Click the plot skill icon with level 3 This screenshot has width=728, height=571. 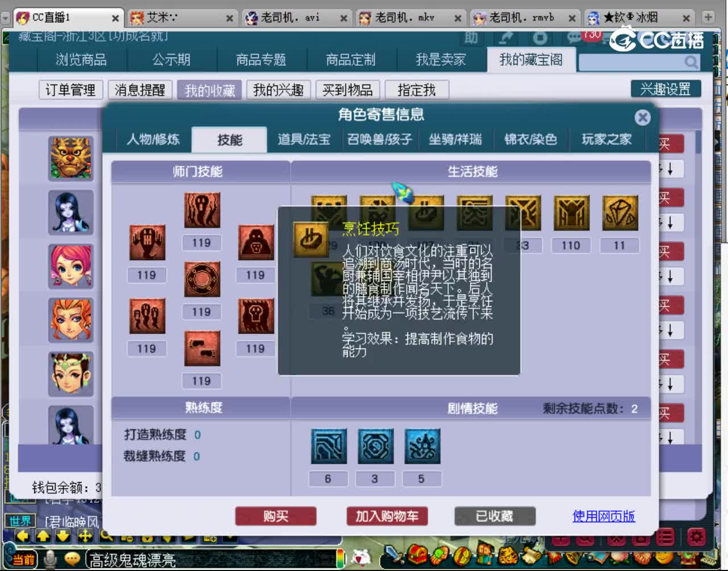[375, 446]
